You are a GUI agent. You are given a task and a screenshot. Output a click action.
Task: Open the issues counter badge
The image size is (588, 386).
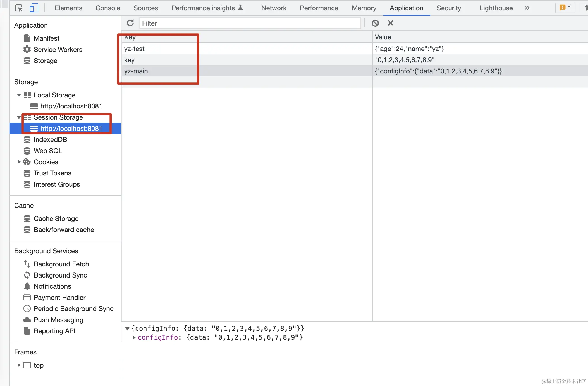(x=565, y=8)
